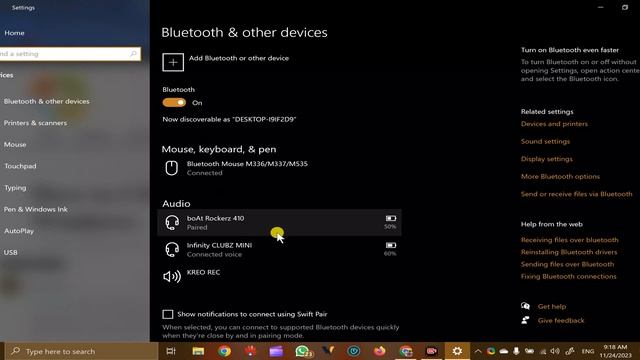Click the battery icon of boAt Rockerz 410
This screenshot has width=640, height=360.
391,218
